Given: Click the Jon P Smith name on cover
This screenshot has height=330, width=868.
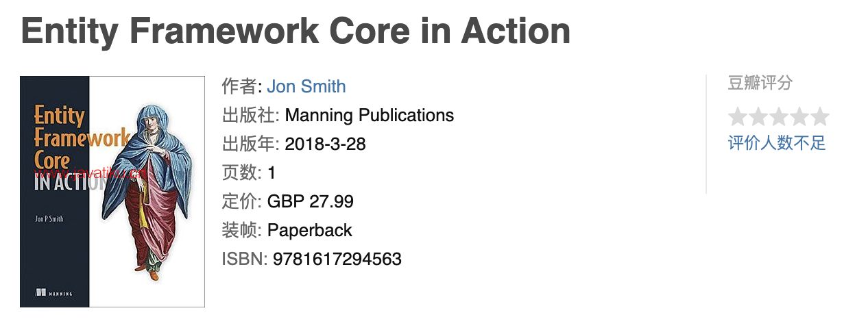Looking at the screenshot, I should pos(49,218).
